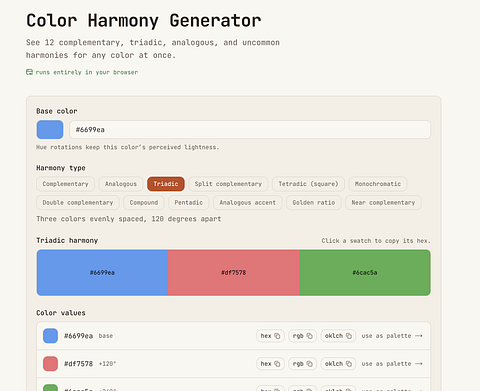Copy oklch value for #df7578 row

(338, 364)
